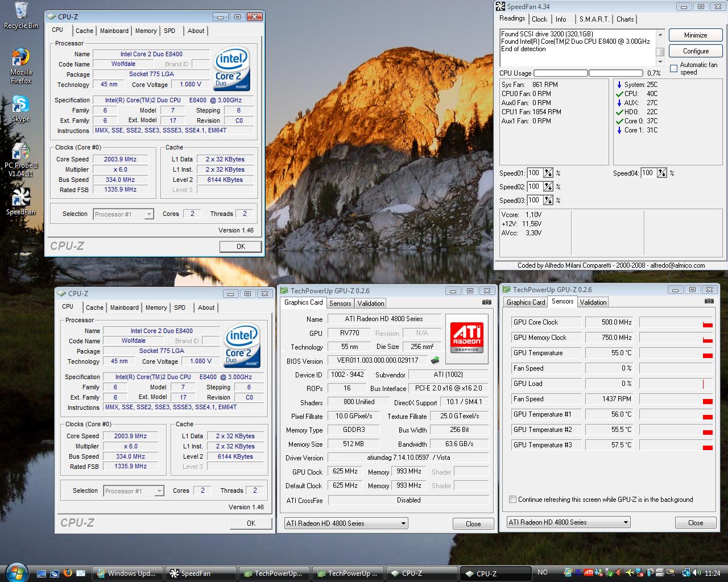728x582 pixels.
Task: Click the mail icon in quick launch
Action: (81, 573)
